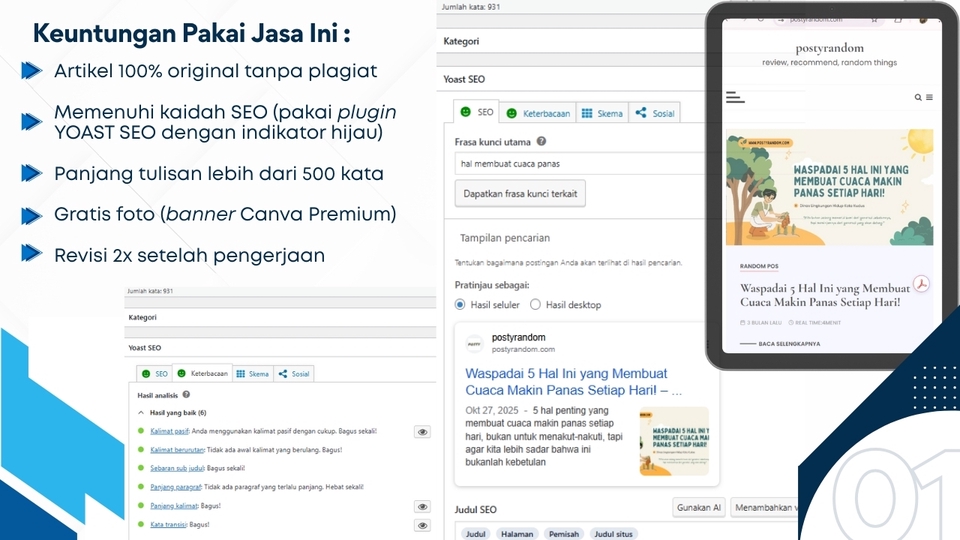Click the Menambahkan button beside Gunakan AI
This screenshot has height=540, width=960.
pos(764,508)
